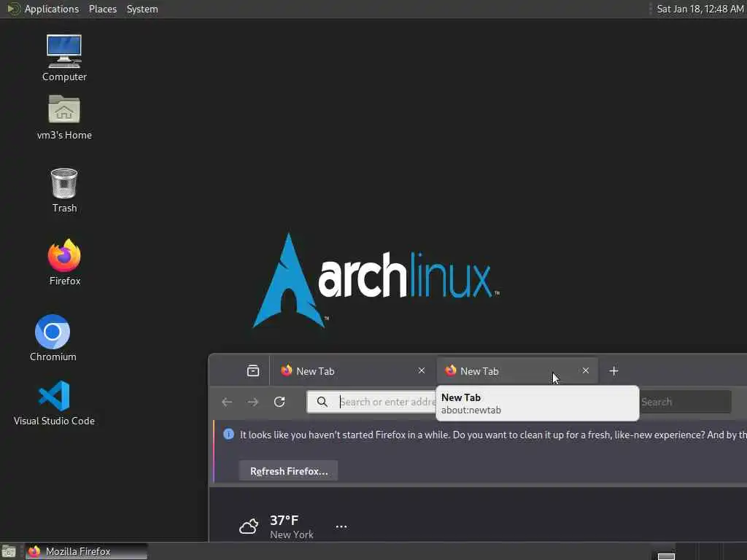Viewport: 747px width, 560px height.
Task: Open Firefox View icon in the tab bar
Action: pyautogui.click(x=253, y=370)
